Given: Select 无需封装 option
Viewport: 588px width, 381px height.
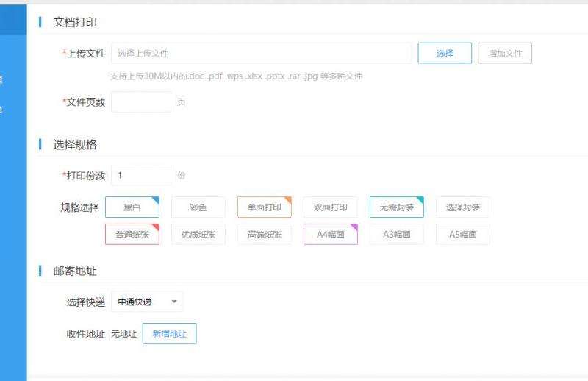Looking at the screenshot, I should click(397, 207).
